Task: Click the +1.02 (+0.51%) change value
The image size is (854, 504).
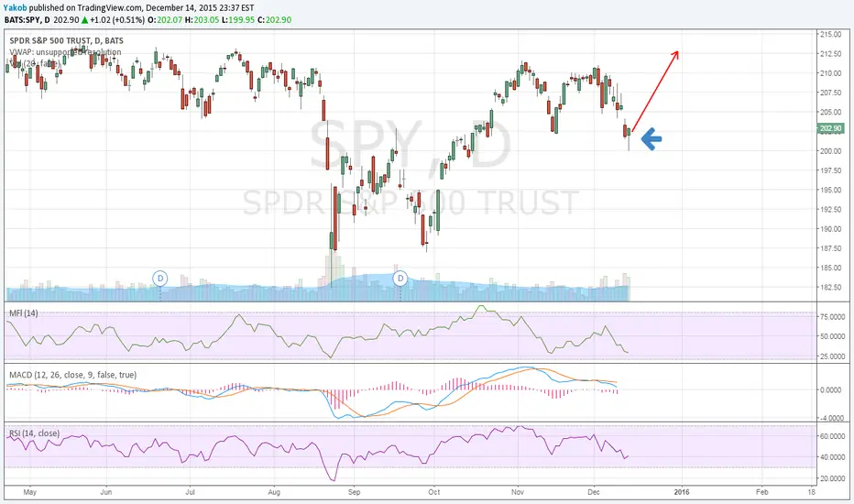Action: pos(117,19)
